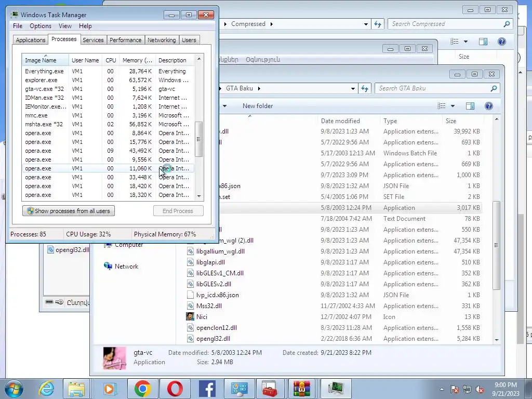The image size is (532, 399).
Task: Click file list scroll-down arrow in GTA Baku
Action: (x=497, y=340)
